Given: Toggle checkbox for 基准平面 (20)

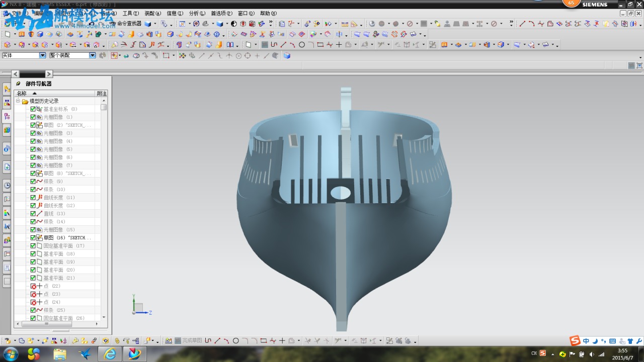Looking at the screenshot, I should click(33, 270).
